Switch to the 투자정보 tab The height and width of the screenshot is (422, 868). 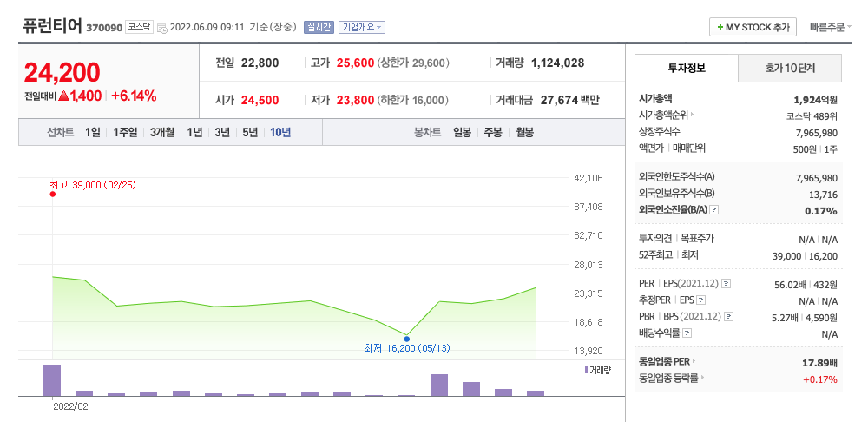pyautogui.click(x=687, y=68)
